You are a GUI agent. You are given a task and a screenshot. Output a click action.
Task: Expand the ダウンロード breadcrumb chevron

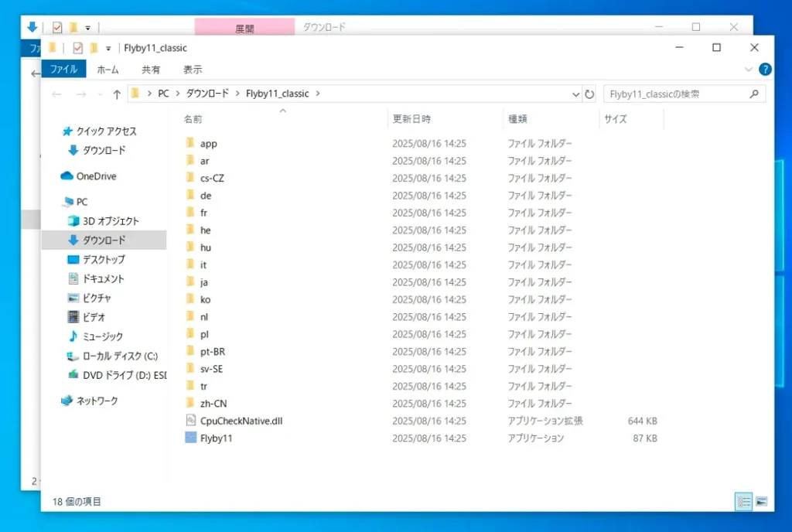237,94
